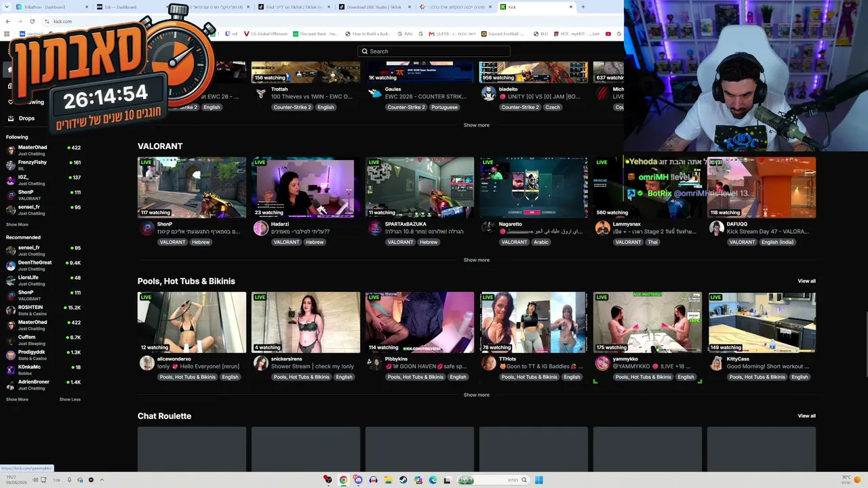Viewport: 868px width, 488px height.
Task: Reload the Kick page
Action: tap(32, 21)
